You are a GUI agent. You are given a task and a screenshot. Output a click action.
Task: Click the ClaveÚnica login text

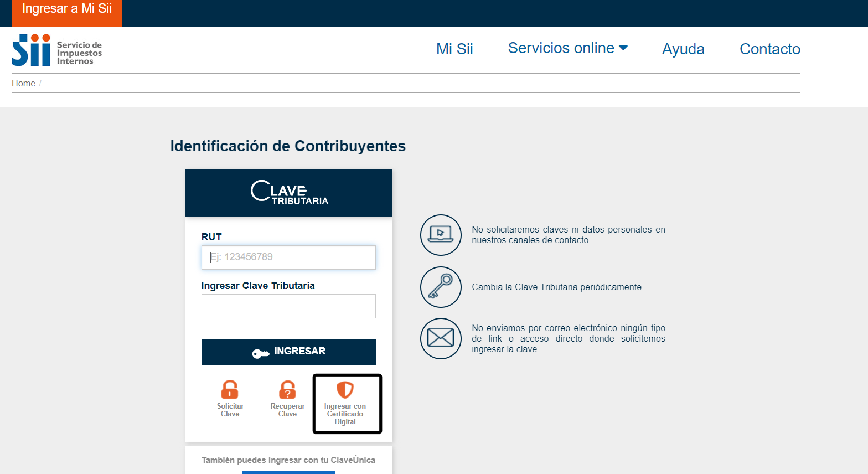point(288,460)
